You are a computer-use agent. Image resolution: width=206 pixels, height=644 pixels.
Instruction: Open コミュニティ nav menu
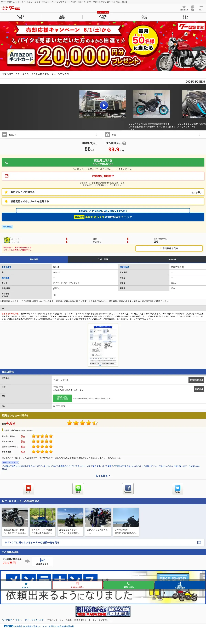(x=185, y=17)
